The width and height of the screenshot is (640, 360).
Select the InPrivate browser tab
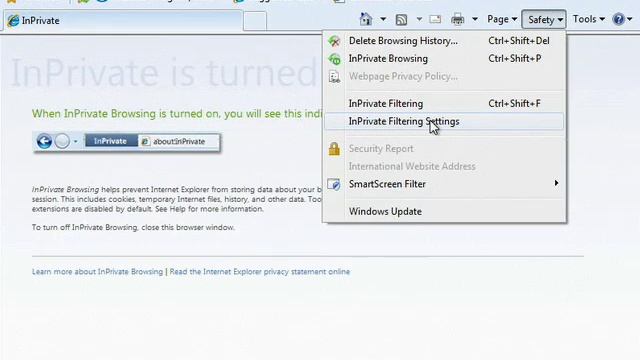pyautogui.click(x=122, y=20)
